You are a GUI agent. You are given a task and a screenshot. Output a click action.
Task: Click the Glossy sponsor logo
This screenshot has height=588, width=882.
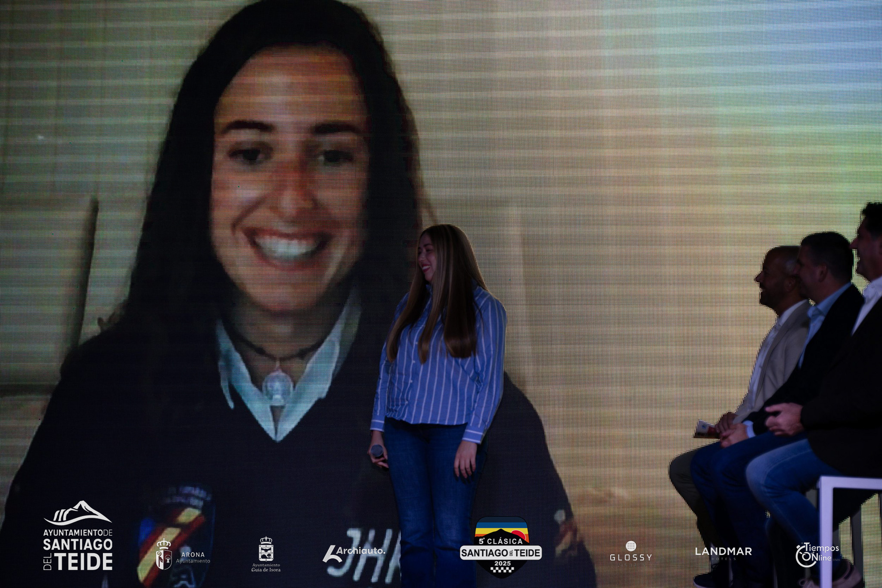(x=630, y=551)
